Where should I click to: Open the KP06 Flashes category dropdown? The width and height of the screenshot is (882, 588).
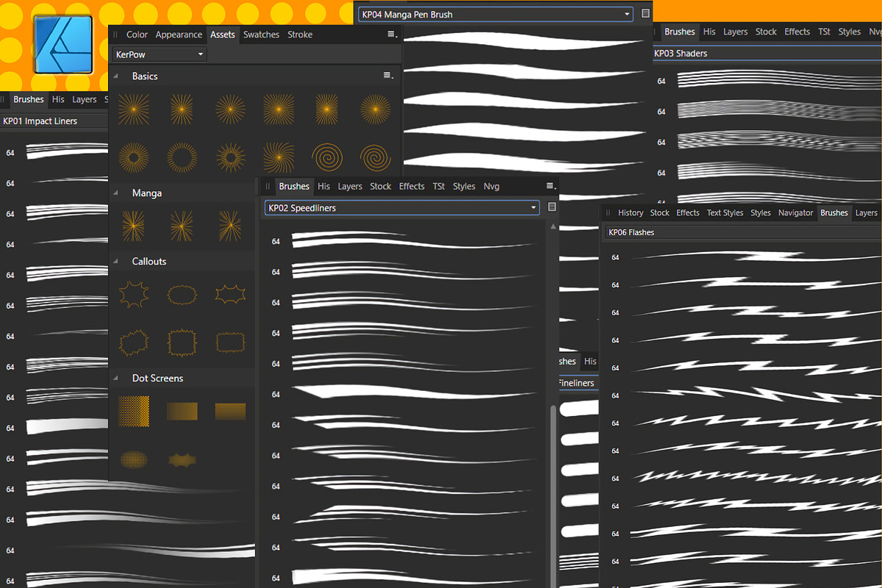(742, 232)
